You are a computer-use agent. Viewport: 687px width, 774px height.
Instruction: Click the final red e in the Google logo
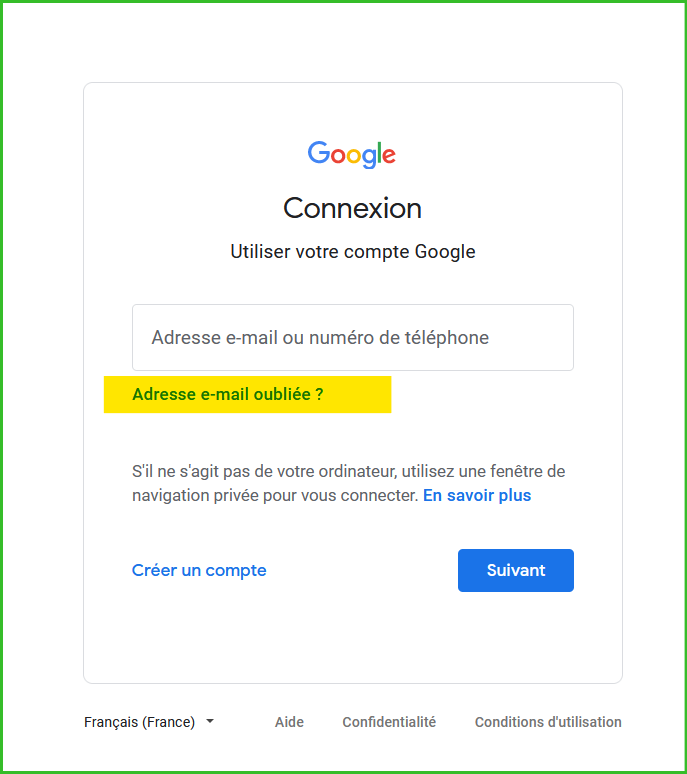pos(389,156)
